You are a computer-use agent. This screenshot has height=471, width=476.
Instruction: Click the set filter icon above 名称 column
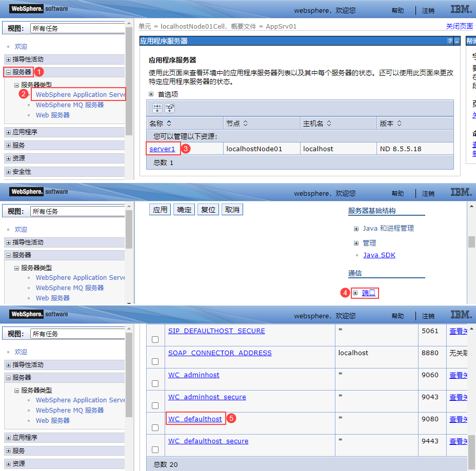[x=157, y=108]
